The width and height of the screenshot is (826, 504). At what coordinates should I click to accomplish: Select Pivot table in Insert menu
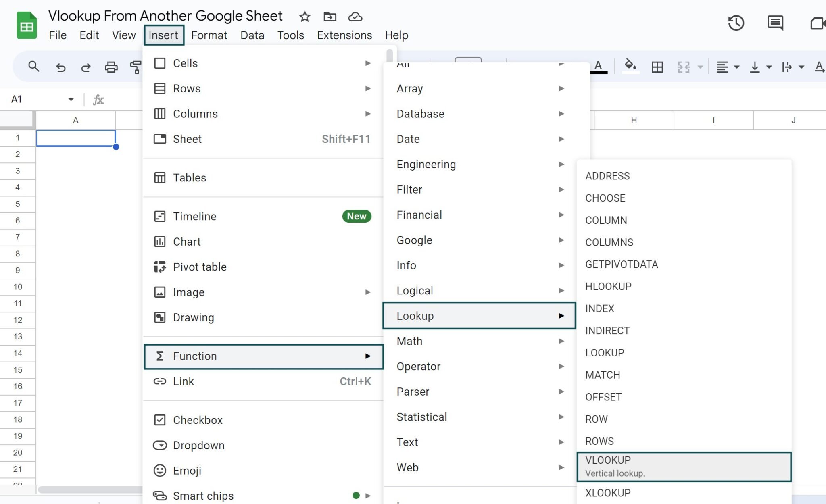point(200,267)
